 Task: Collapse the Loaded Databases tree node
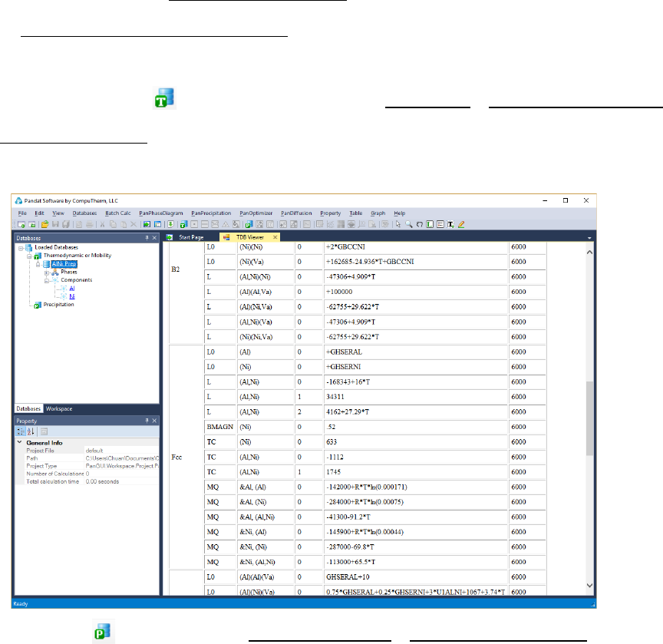21,248
